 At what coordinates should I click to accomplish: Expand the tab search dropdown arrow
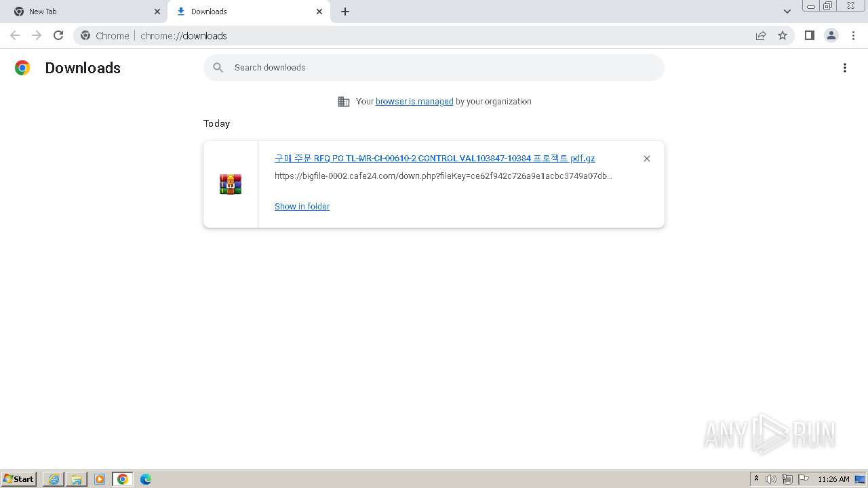[787, 12]
